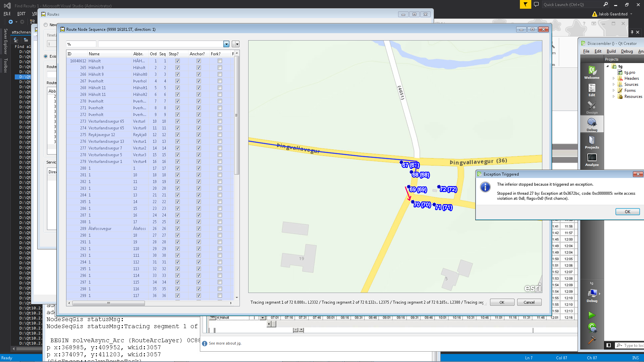Enable the Fork? checkbox for node 280
Image resolution: width=644 pixels, height=362 pixels.
220,168
